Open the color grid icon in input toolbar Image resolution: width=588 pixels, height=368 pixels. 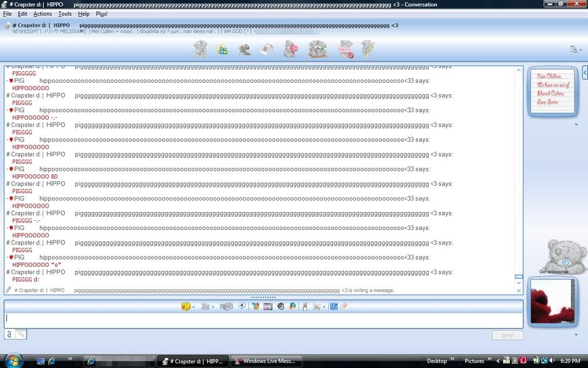click(268, 306)
